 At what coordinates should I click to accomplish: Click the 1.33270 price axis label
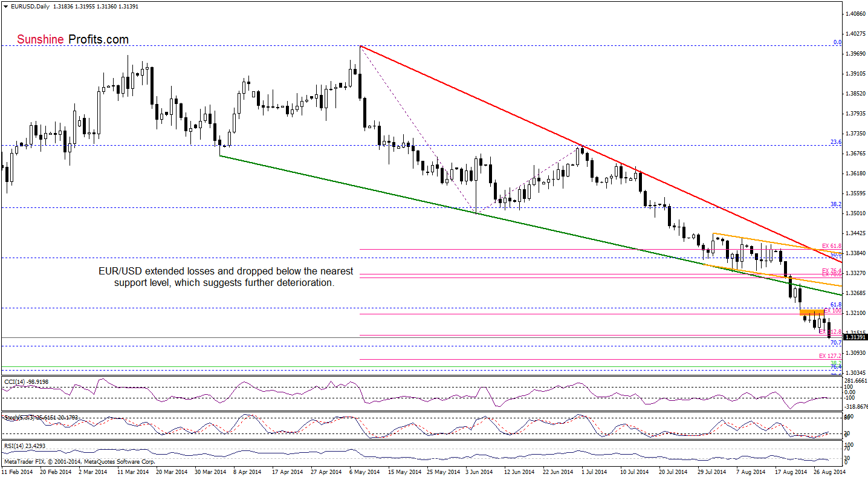point(857,273)
